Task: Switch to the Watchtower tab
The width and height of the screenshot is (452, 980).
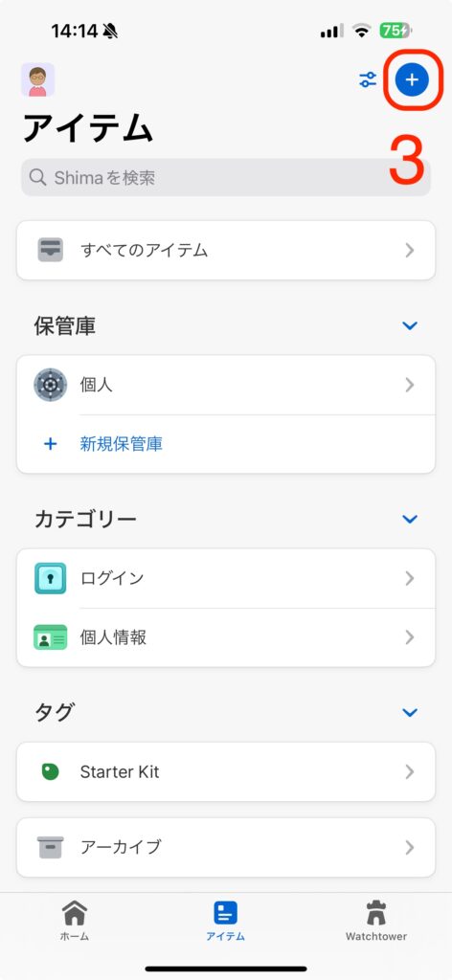Action: [376, 922]
